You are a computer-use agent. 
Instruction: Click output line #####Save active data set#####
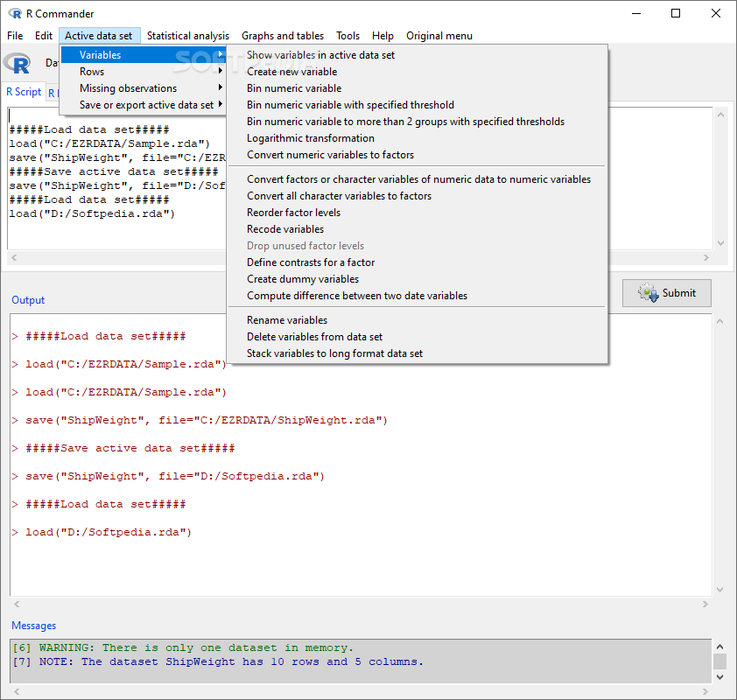pos(130,449)
